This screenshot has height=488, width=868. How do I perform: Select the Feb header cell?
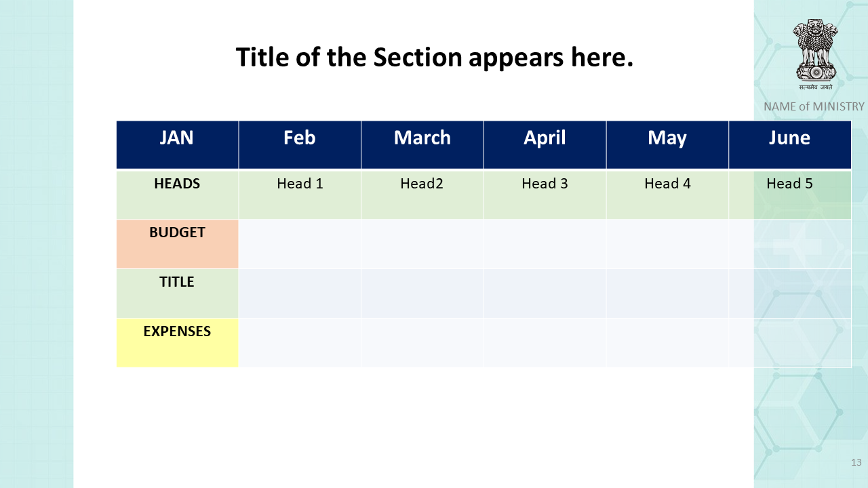click(300, 144)
